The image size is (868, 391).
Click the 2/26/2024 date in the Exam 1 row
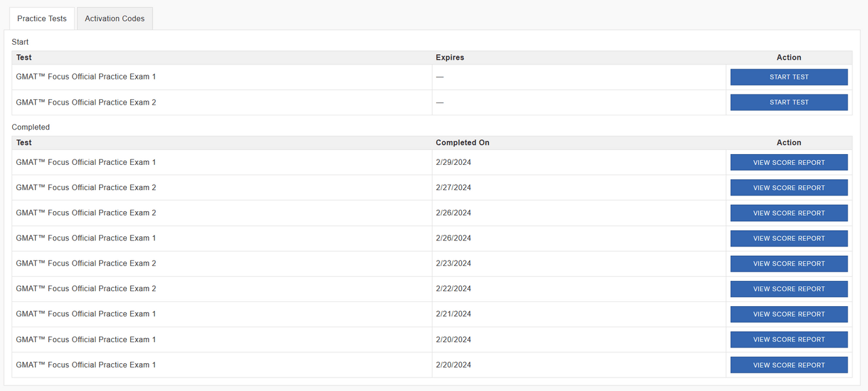454,238
